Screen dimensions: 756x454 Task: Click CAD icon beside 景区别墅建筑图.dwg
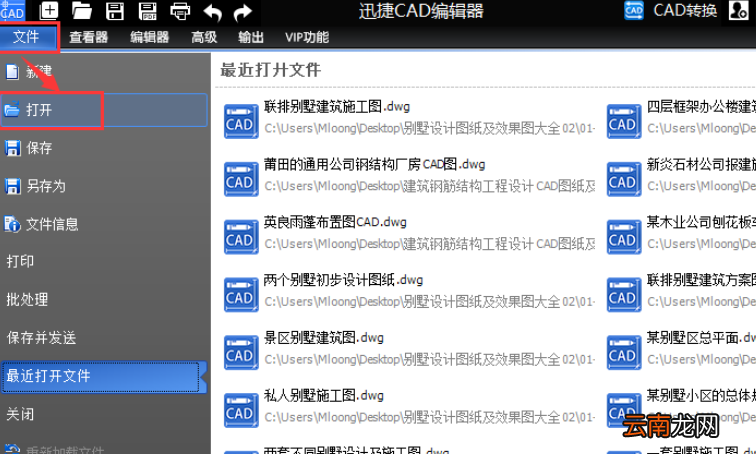point(241,352)
